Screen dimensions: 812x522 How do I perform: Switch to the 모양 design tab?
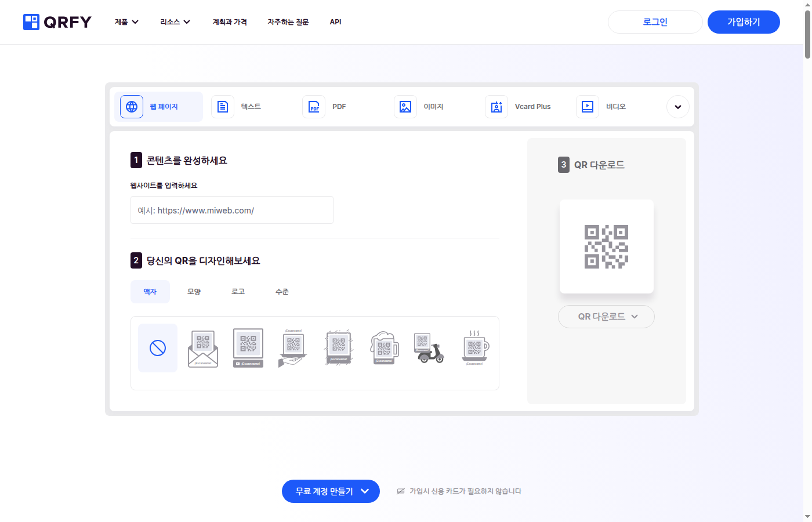(194, 291)
